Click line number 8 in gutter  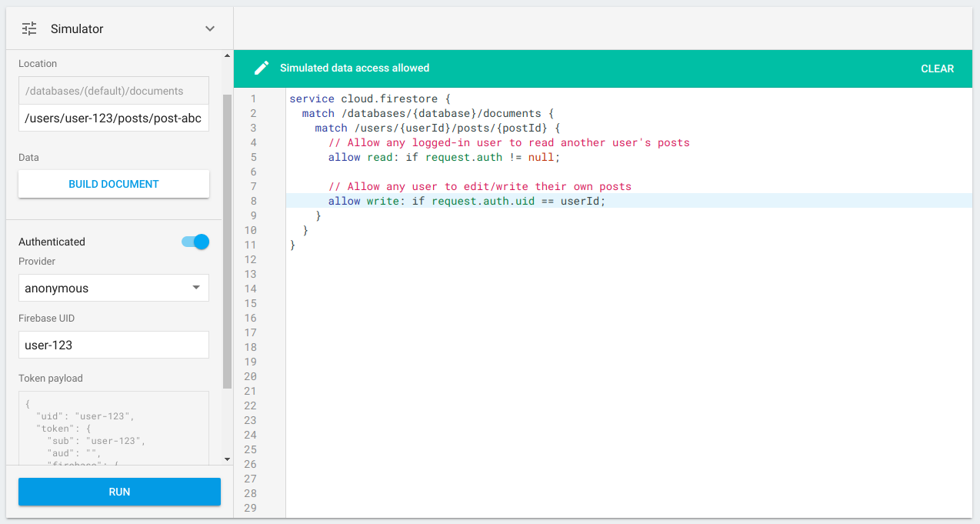click(x=253, y=201)
